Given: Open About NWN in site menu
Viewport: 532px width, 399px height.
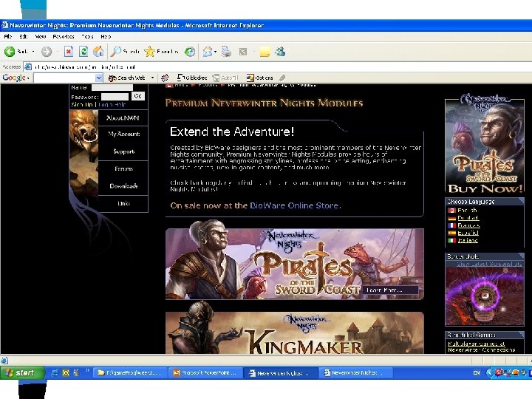Looking at the screenshot, I should (x=123, y=118).
